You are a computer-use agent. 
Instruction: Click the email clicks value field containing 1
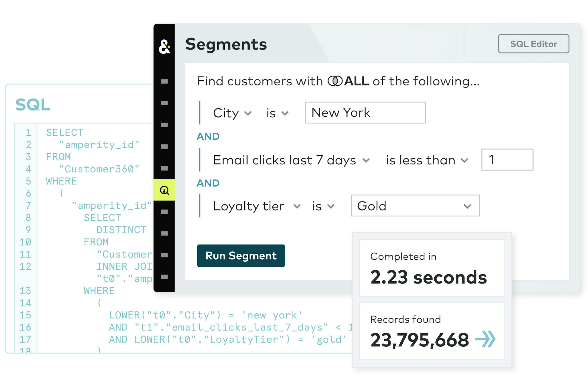507,160
